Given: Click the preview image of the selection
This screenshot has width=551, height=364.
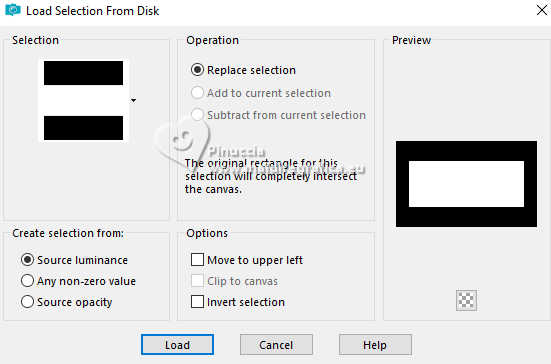Looking at the screenshot, I should pos(466,184).
